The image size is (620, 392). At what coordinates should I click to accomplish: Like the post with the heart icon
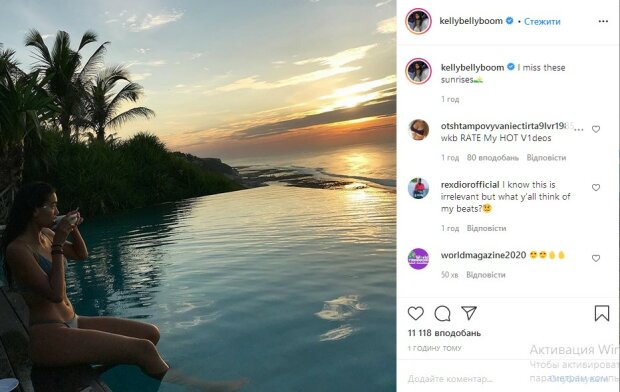pyautogui.click(x=416, y=313)
